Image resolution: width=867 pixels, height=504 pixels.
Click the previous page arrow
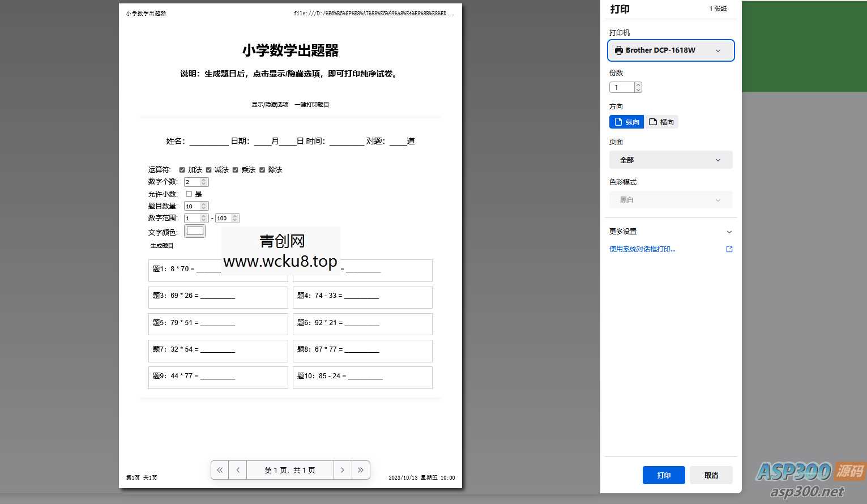(237, 469)
